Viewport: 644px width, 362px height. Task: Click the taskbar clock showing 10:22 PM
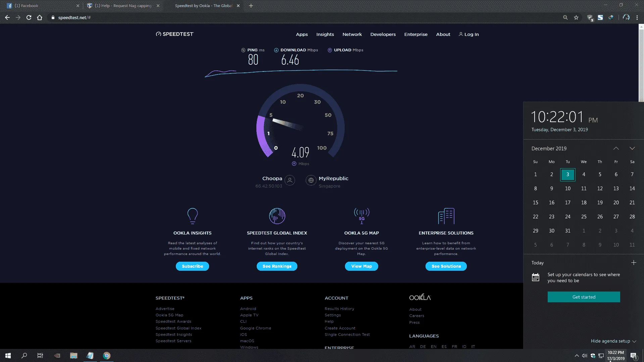click(615, 356)
